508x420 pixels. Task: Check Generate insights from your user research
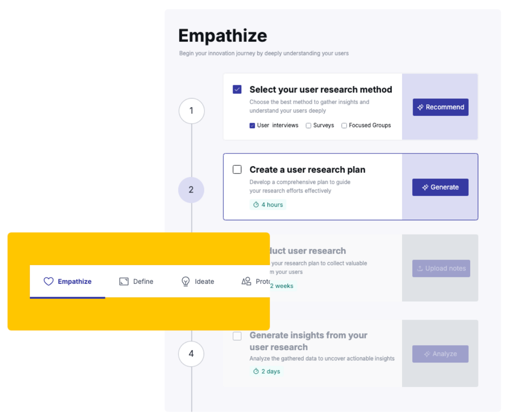(237, 336)
